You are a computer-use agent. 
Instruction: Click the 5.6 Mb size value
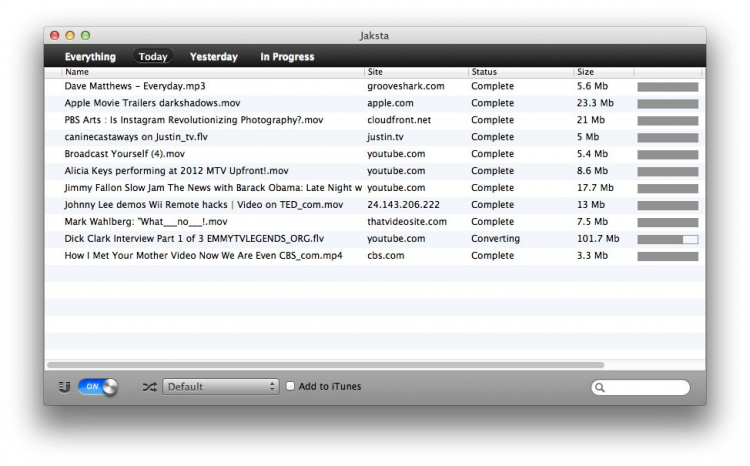click(592, 86)
